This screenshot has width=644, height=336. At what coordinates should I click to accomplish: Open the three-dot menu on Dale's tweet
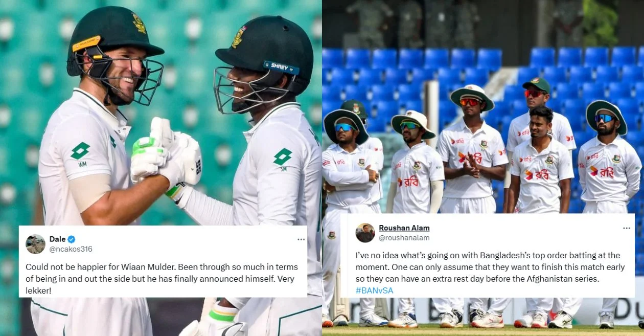[301, 239]
